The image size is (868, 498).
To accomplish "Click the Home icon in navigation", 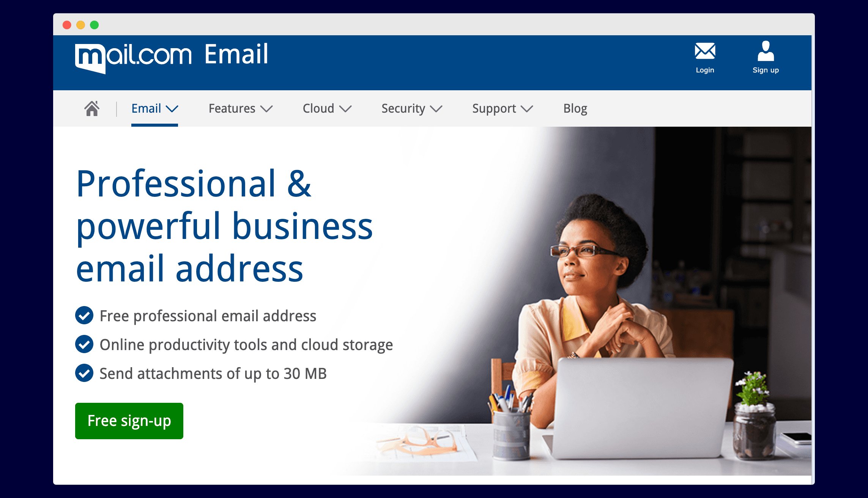I will coord(92,108).
